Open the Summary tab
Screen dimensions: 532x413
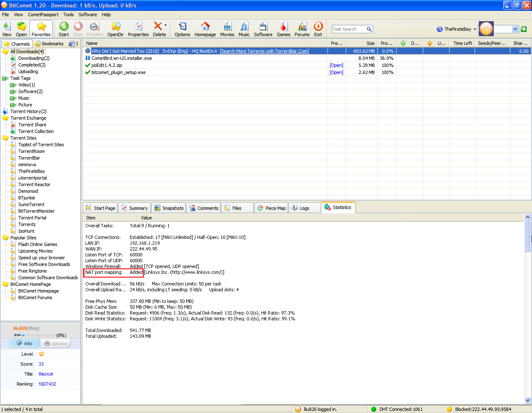[135, 208]
